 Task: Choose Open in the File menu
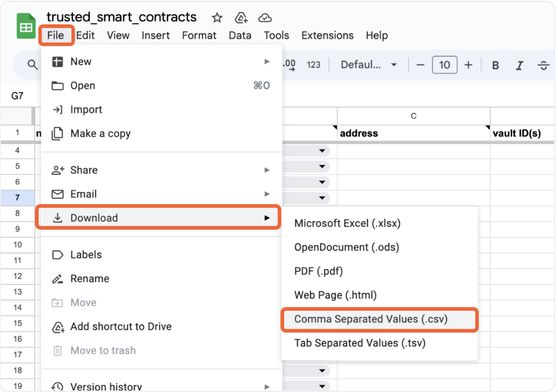[x=162, y=86]
